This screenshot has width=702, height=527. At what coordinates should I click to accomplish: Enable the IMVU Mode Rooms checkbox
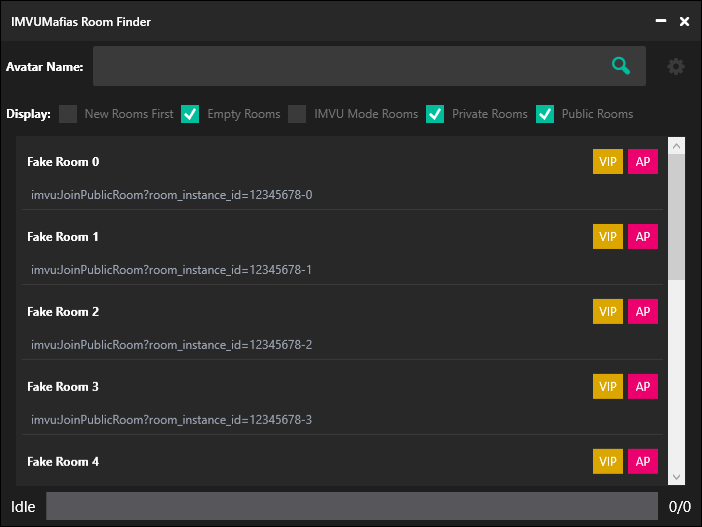297,114
